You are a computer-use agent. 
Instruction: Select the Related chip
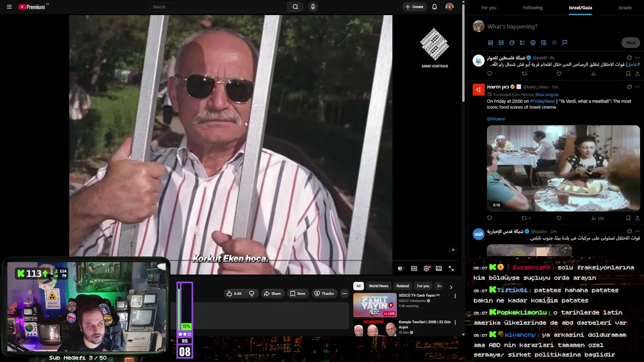tap(403, 286)
